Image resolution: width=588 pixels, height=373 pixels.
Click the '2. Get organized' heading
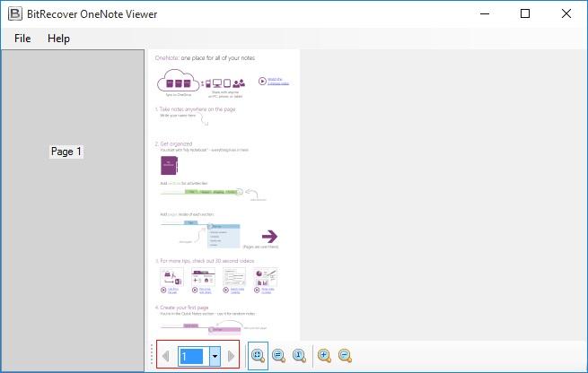point(173,143)
